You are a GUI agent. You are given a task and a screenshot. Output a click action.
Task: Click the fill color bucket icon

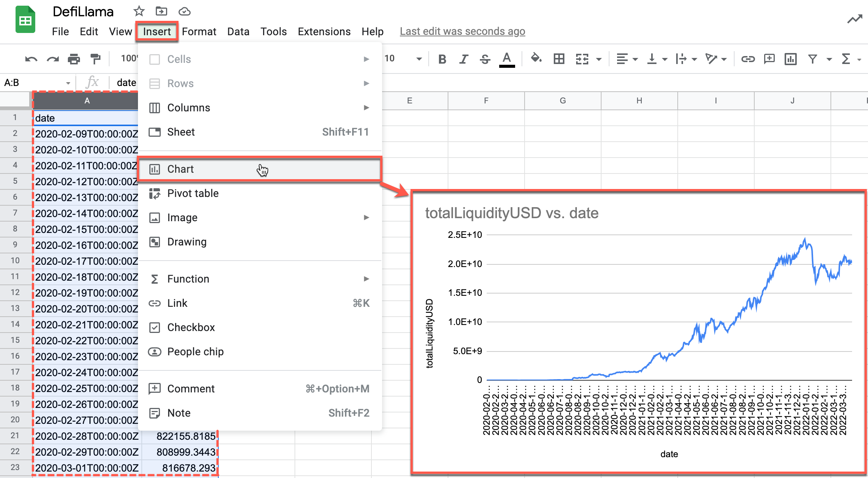pyautogui.click(x=536, y=59)
